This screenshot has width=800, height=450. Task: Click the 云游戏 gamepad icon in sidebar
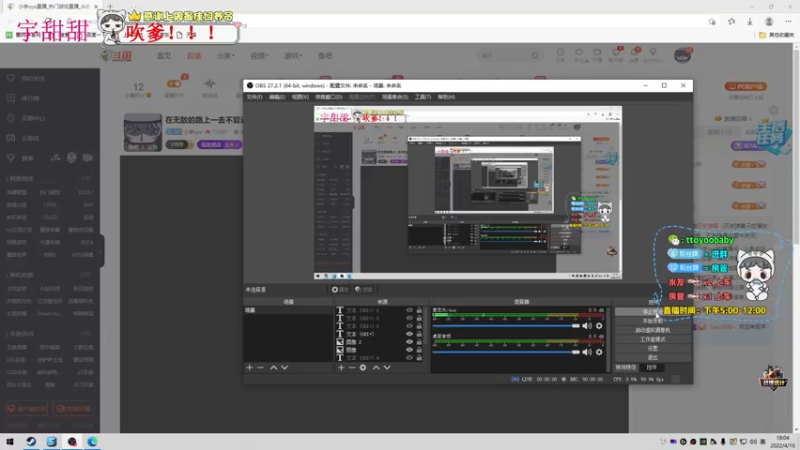[x=11, y=138]
